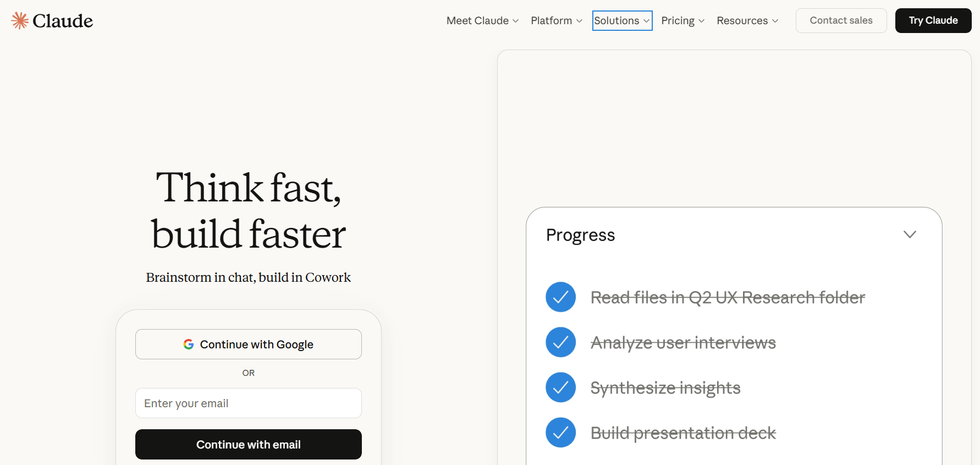Image resolution: width=980 pixels, height=465 pixels.
Task: Click the text Build presentation deck
Action: point(683,433)
